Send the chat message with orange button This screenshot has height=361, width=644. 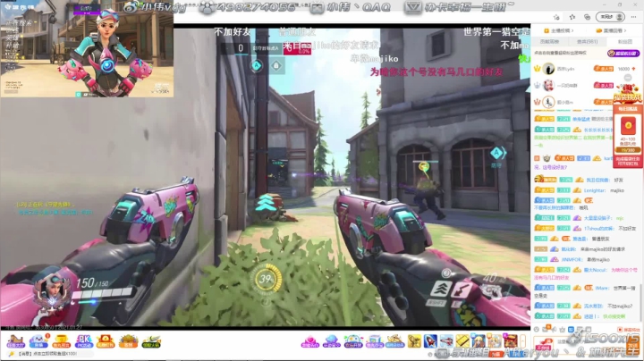click(633, 348)
